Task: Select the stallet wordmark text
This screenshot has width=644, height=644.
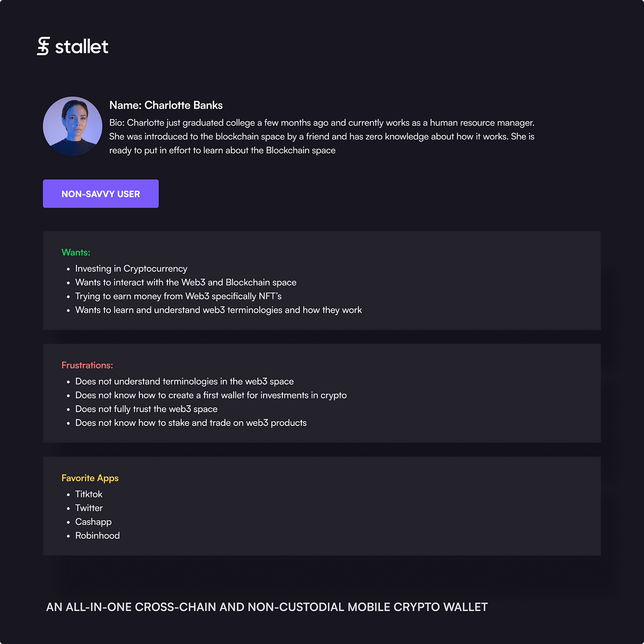Action: coord(81,46)
